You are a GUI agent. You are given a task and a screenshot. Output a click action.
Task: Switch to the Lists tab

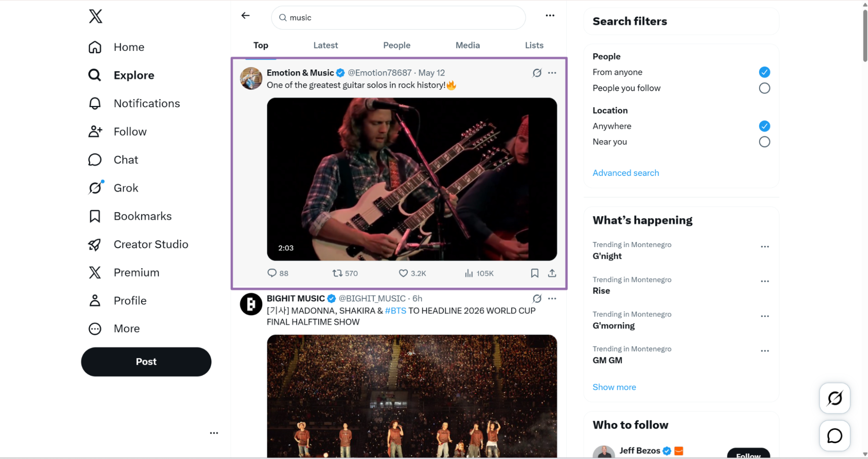[534, 45]
